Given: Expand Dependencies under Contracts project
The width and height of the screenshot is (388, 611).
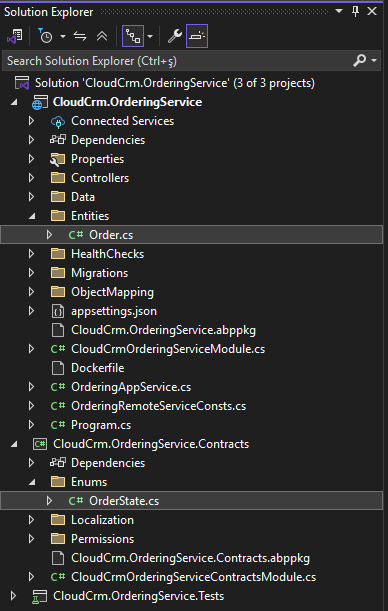Looking at the screenshot, I should 32,463.
